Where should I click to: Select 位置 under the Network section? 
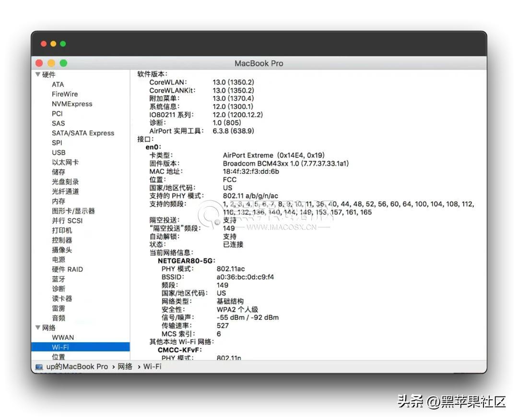click(x=58, y=357)
